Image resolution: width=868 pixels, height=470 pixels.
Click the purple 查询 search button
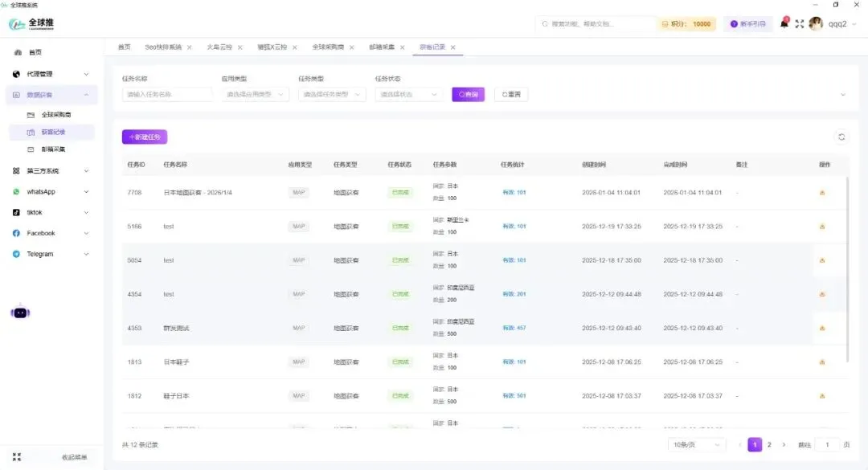click(469, 95)
